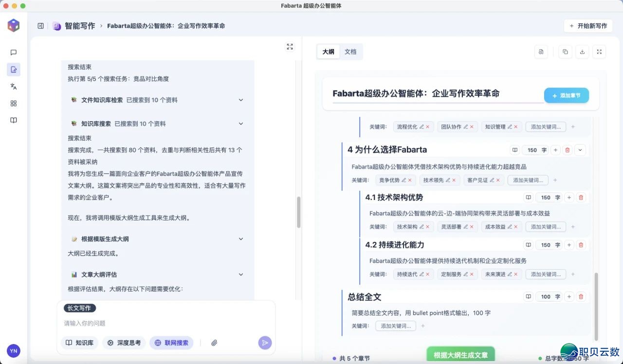Expand the 根据模版生成大纲 step
The image size is (623, 364).
click(240, 239)
